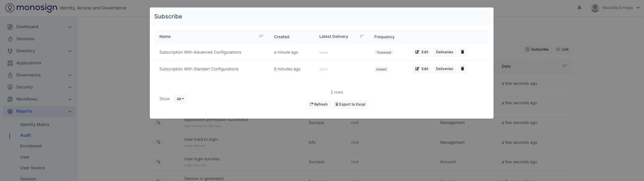Image resolution: width=644 pixels, height=181 pixels.
Task: Refresh the subscriptions list
Action: tap(318, 105)
